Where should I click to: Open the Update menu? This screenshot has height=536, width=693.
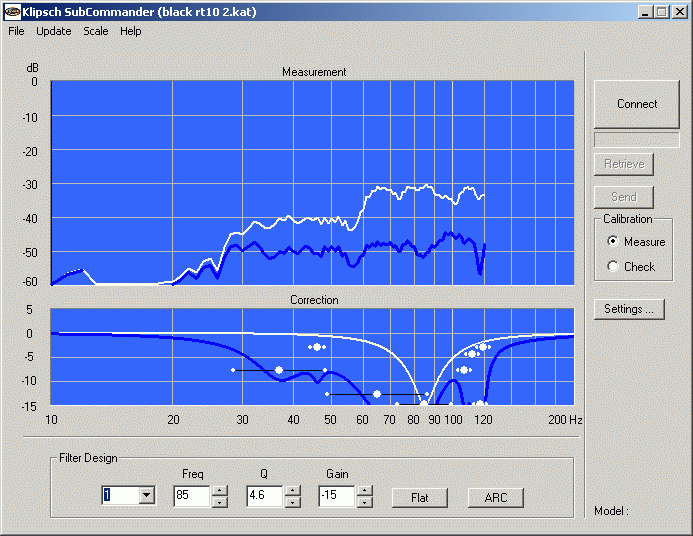[54, 31]
